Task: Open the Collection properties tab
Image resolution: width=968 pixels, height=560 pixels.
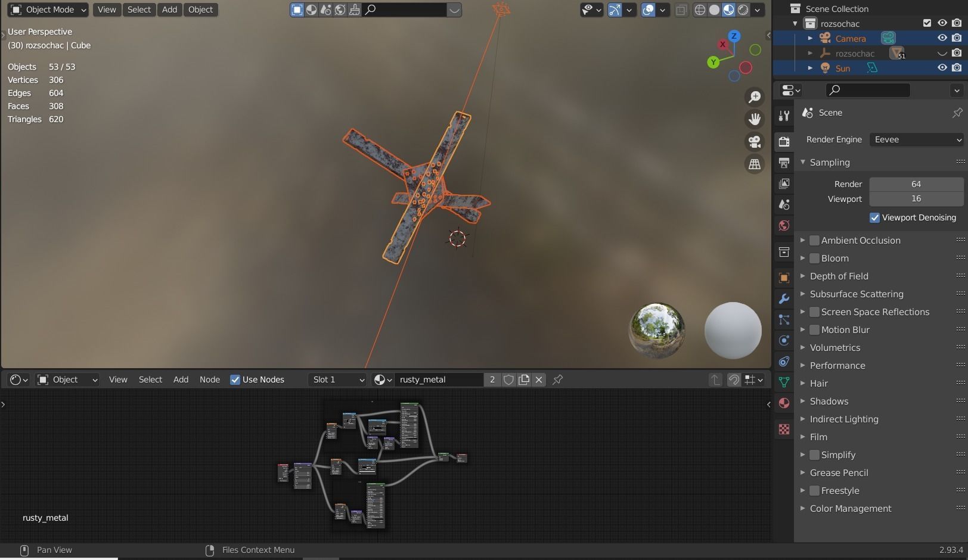Action: [x=784, y=252]
